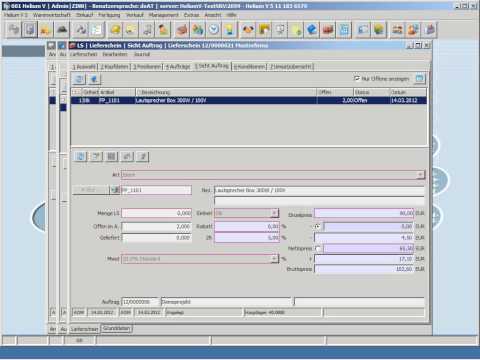Click the green-yellow globe icon in main toolbar

[x=379, y=30]
